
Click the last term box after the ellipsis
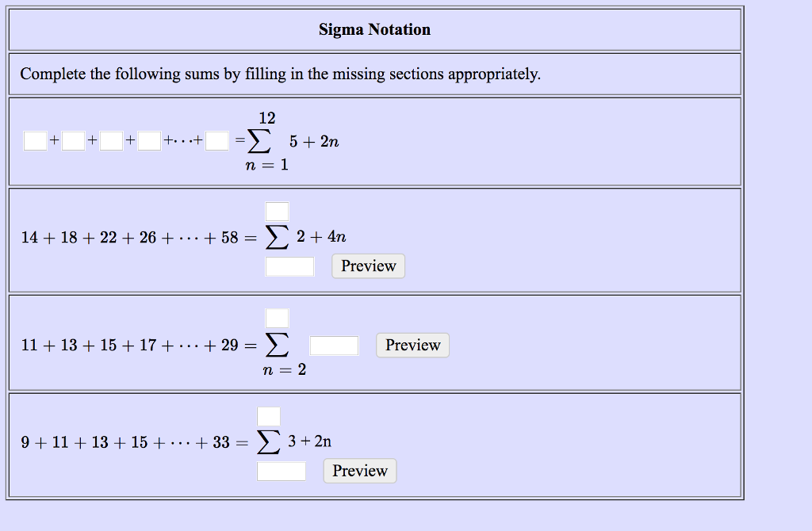pyautogui.click(x=217, y=141)
